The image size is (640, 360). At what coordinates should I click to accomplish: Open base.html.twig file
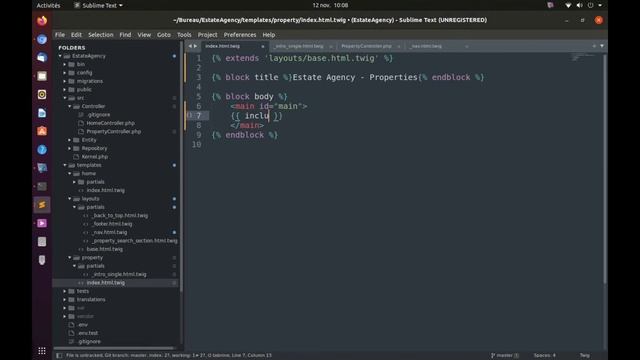click(x=104, y=249)
